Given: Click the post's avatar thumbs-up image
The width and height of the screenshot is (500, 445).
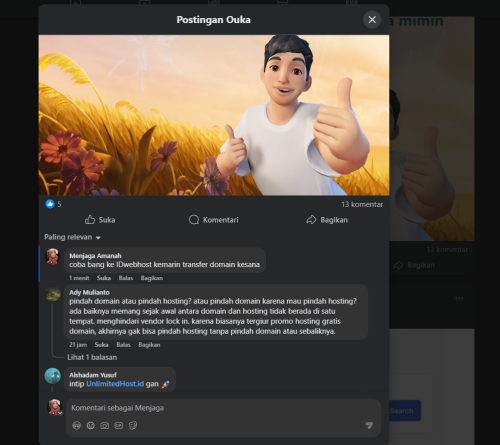Looking at the screenshot, I should pyautogui.click(x=214, y=115).
